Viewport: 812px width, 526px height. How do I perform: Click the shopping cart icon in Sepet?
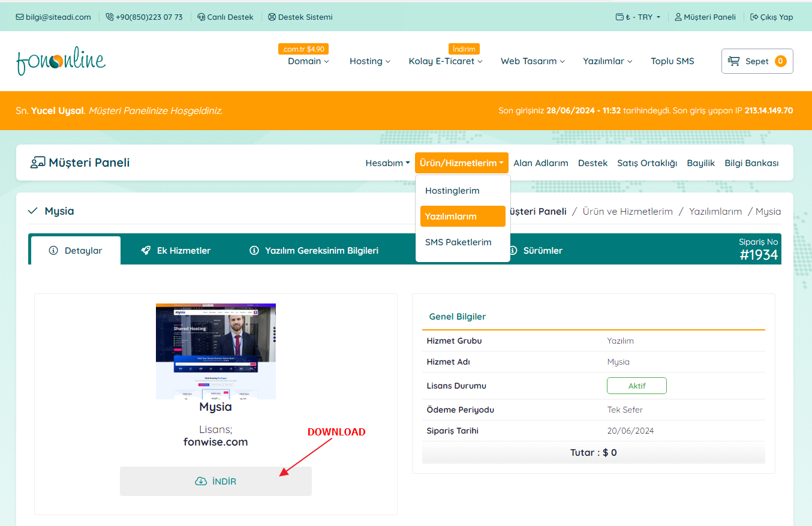pyautogui.click(x=733, y=61)
